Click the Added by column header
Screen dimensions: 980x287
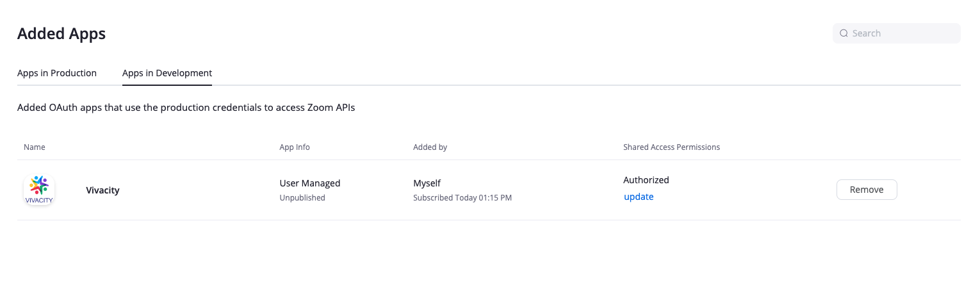430,147
